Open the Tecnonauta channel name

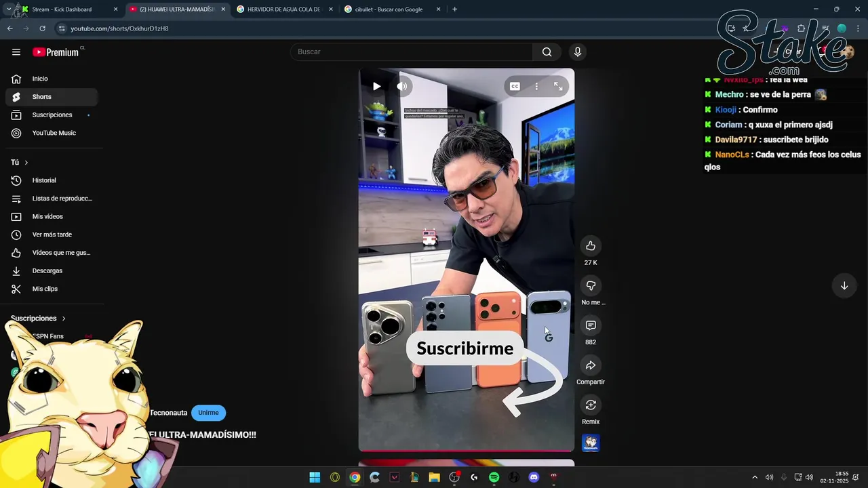pyautogui.click(x=168, y=413)
